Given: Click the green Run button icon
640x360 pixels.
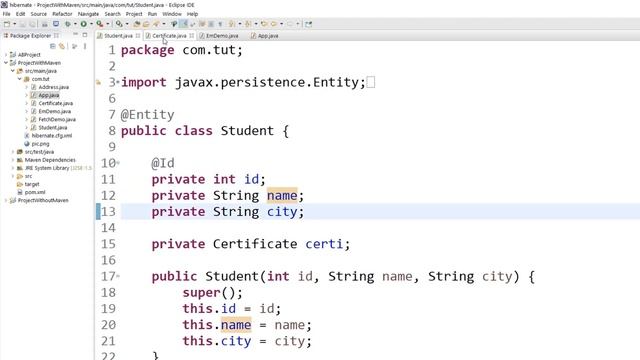Looking at the screenshot, I should click(83, 24).
